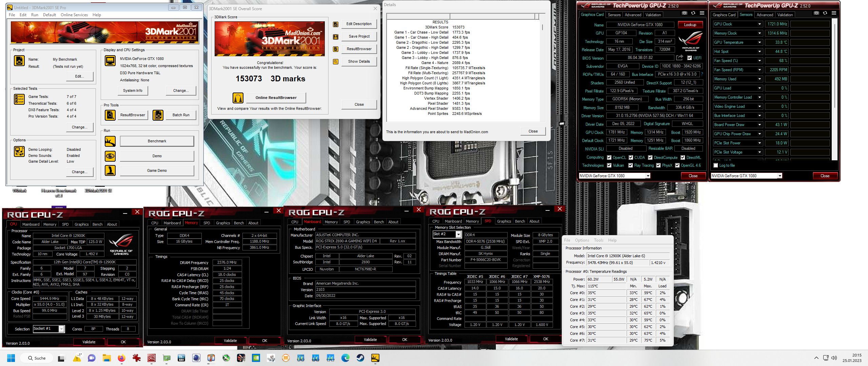This screenshot has width=868, height=366.
Task: Toggle the DirectCompute checkbox
Action: pyautogui.click(x=650, y=158)
